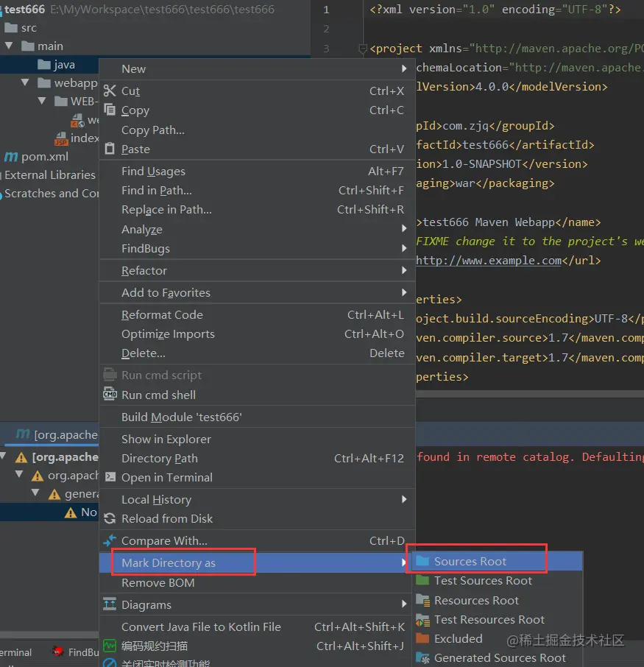This screenshot has width=644, height=667.
Task: Choose Copy Path... from context menu
Action: click(257, 130)
